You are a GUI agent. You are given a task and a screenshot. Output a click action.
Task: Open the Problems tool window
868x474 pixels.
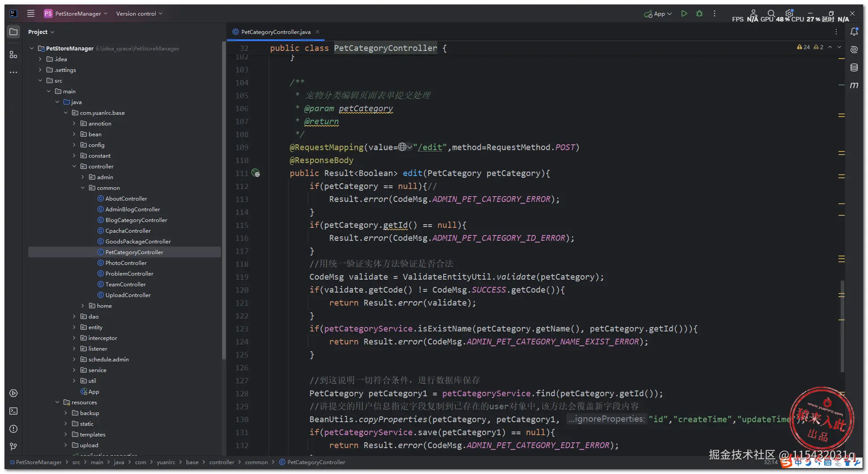click(x=13, y=429)
